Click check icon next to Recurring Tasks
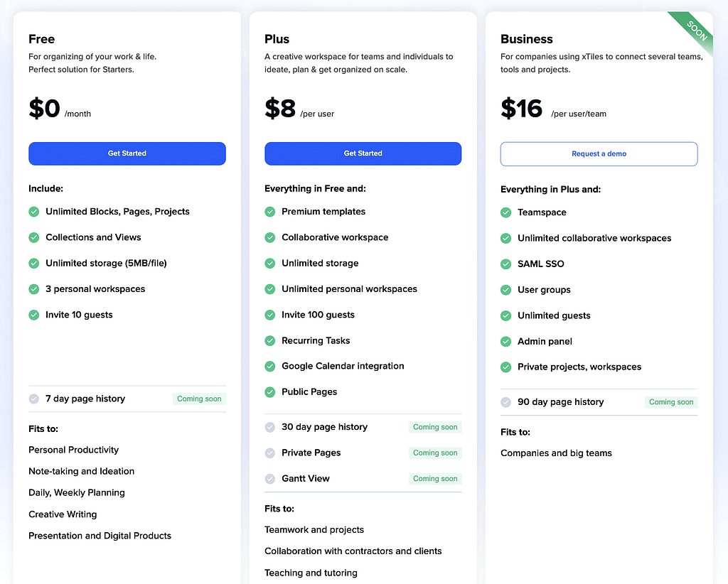Screen dimensions: 728x584 [x=269, y=341]
